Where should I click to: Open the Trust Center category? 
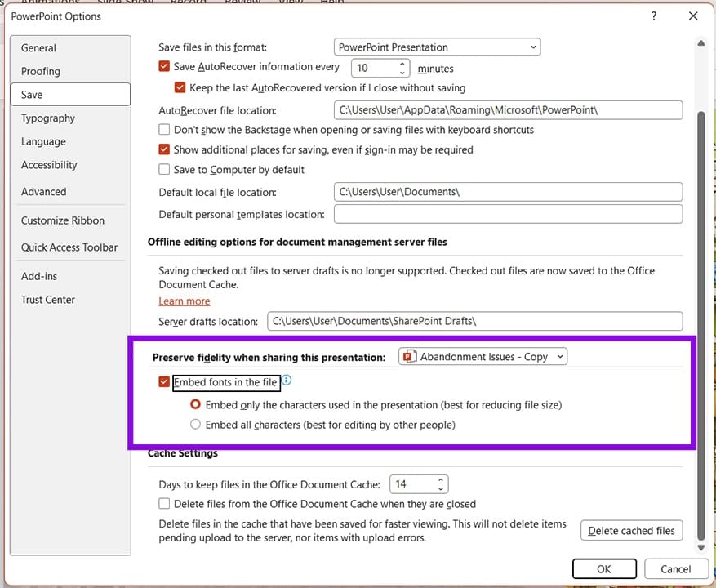coord(70,299)
